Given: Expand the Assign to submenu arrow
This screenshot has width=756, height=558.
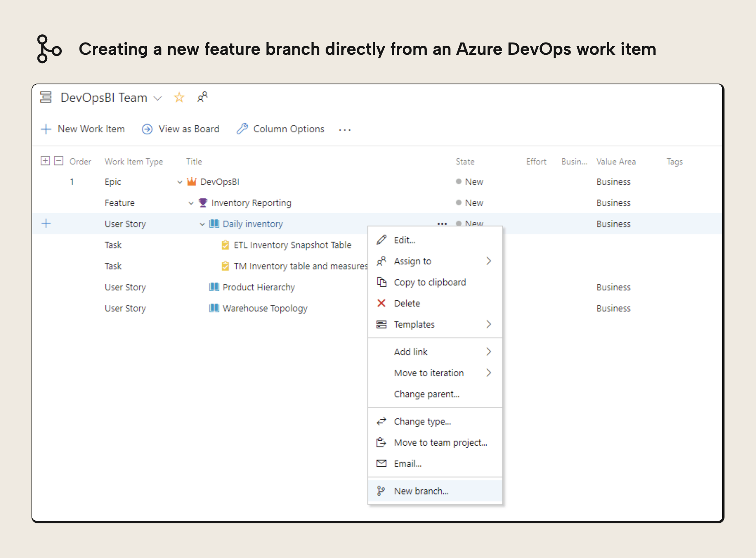Looking at the screenshot, I should click(489, 261).
